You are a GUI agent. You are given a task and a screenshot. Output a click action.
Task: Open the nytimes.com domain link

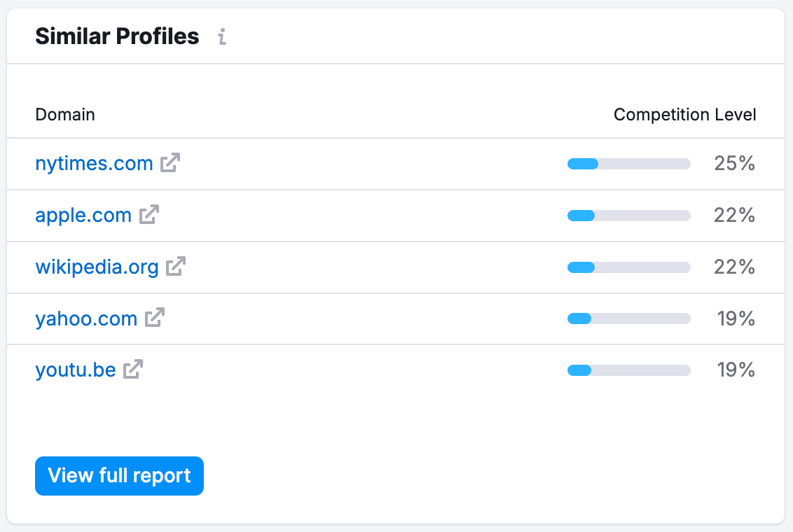coord(94,163)
